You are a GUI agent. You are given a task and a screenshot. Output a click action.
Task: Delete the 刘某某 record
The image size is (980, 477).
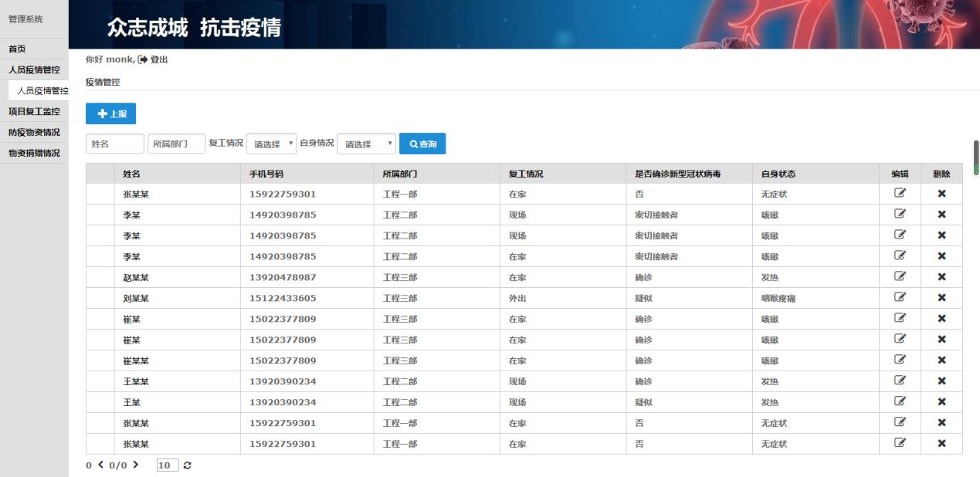click(x=941, y=297)
